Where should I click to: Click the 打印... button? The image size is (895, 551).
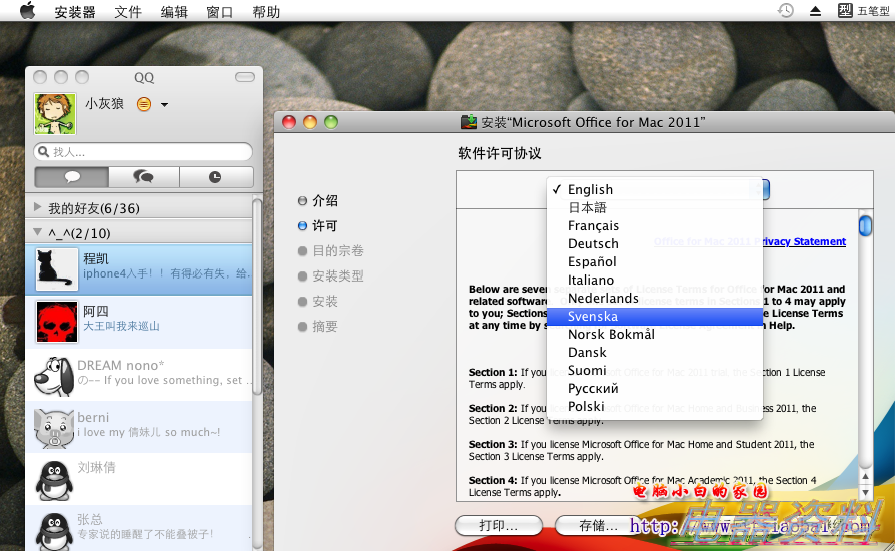pos(498,525)
